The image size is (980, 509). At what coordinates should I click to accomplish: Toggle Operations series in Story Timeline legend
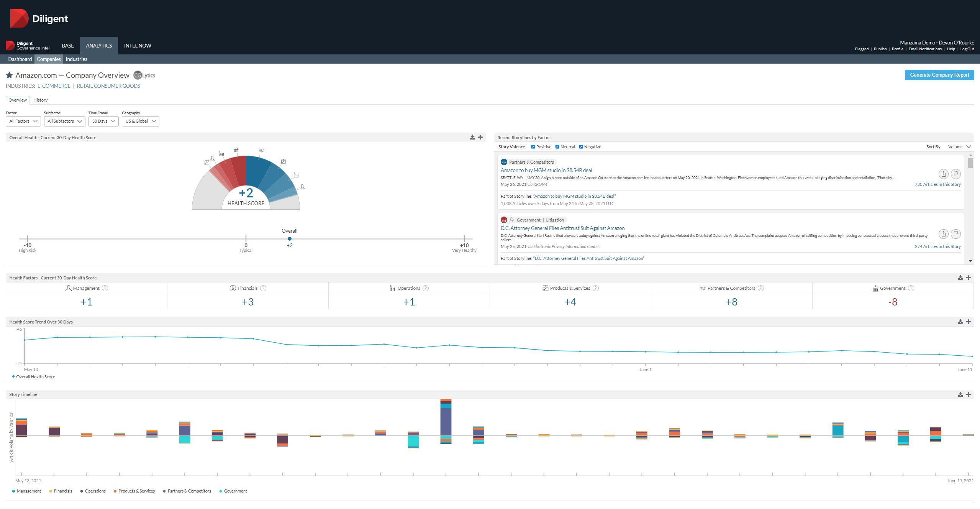coord(93,491)
